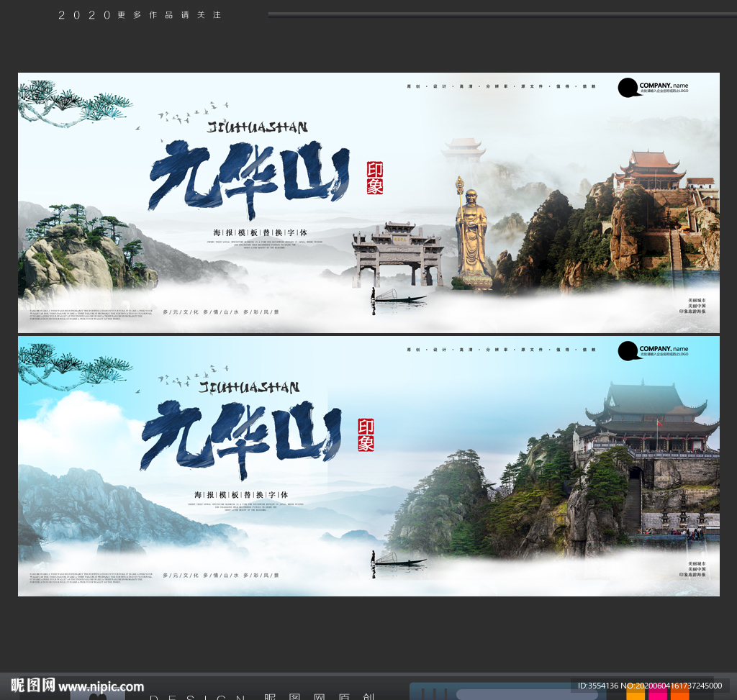Click the 昵图网原创 watermark text at bottom
This screenshot has width=737, height=700.
click(317, 696)
